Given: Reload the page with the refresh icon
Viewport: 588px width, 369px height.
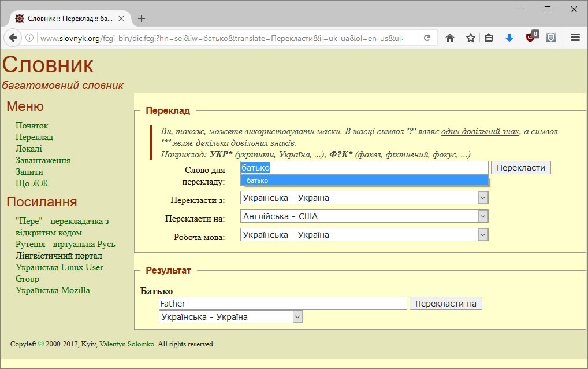Looking at the screenshot, I should pyautogui.click(x=427, y=38).
